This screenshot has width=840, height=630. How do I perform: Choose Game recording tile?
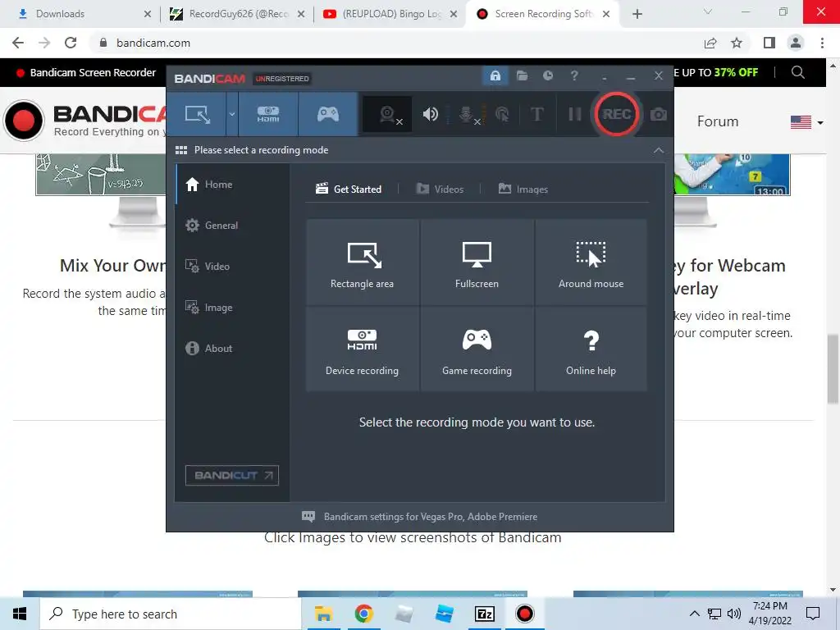[477, 349]
